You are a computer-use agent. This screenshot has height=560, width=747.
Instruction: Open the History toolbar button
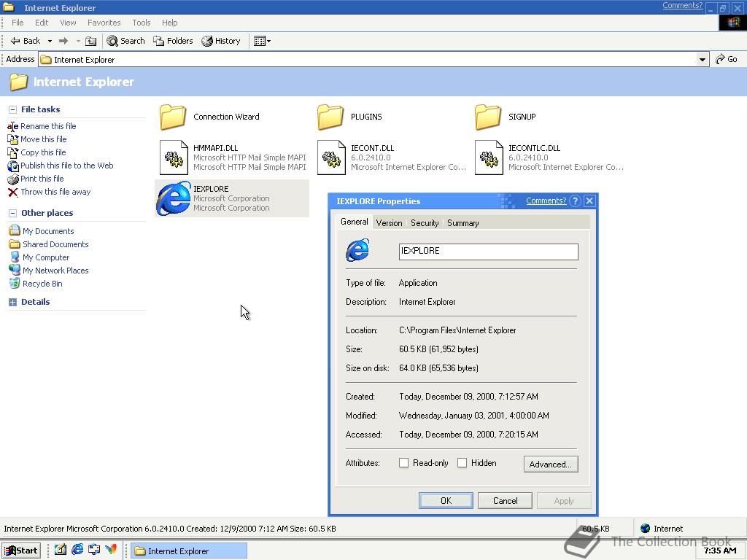221,41
